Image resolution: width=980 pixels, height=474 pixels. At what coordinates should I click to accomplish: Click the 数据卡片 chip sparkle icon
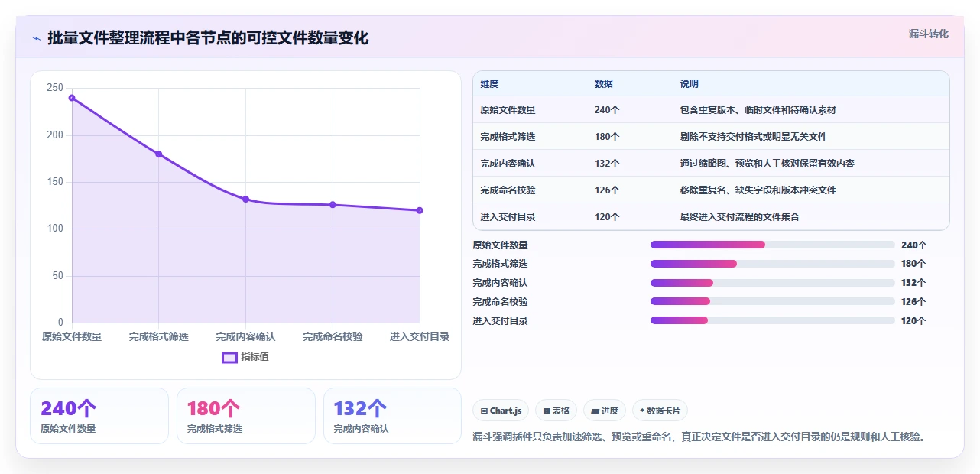[x=642, y=411]
